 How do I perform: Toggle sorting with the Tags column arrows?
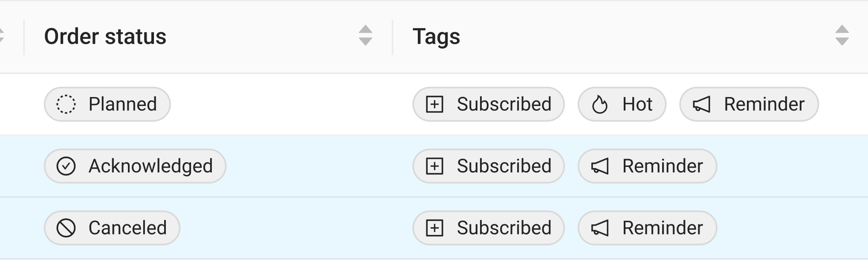coord(842,35)
